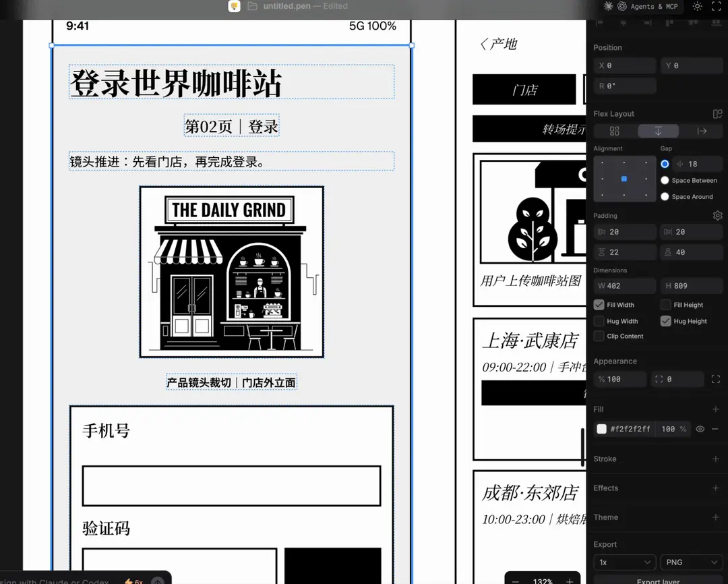Click the Flex Layout panel icon
The image size is (728, 584).
click(717, 113)
